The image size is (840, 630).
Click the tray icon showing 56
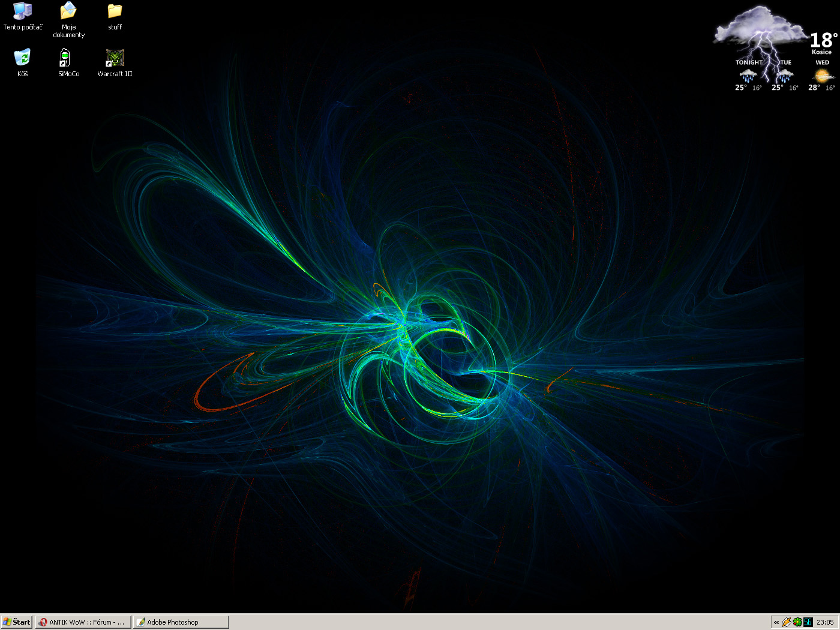(808, 622)
